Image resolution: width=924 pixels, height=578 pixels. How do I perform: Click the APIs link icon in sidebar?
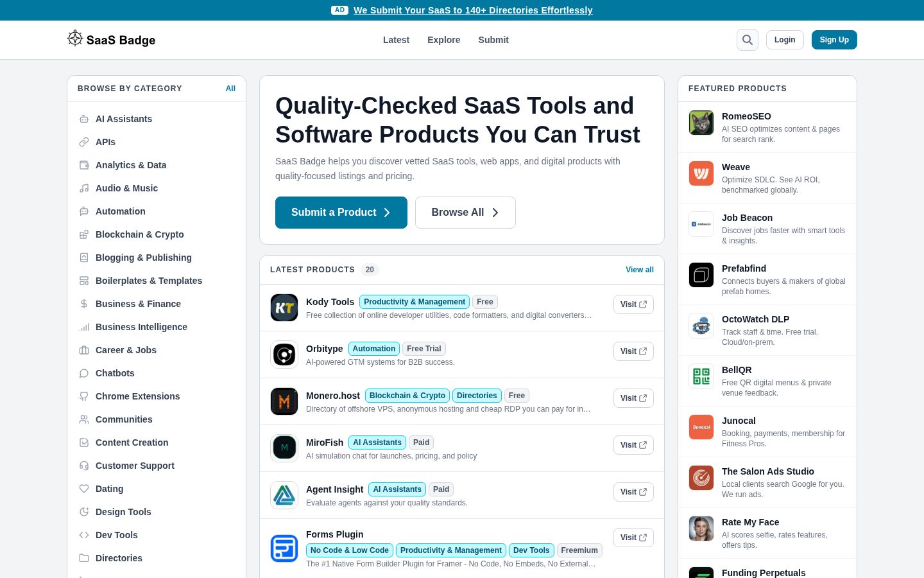point(84,142)
